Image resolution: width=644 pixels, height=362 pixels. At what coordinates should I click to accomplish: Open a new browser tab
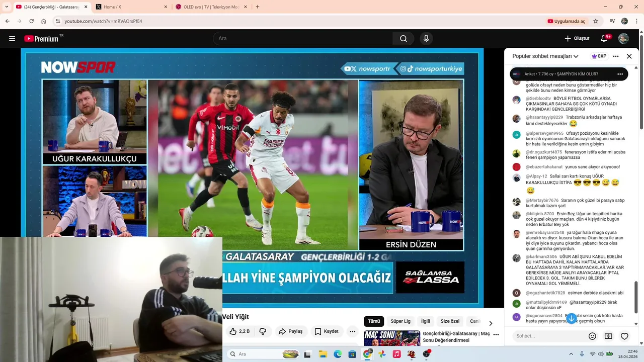[258, 7]
